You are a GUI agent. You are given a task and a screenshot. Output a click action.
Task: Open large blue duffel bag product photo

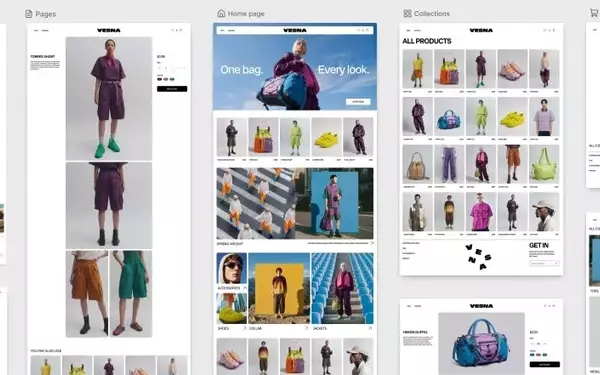point(481,344)
